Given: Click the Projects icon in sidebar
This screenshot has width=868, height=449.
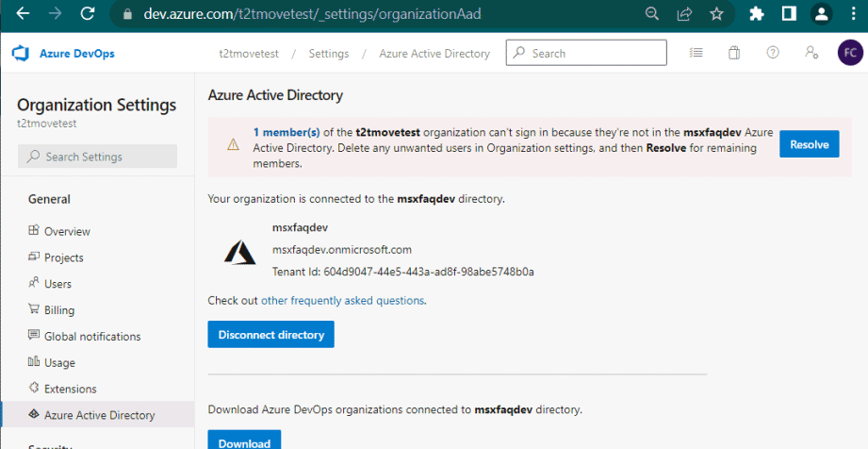Looking at the screenshot, I should (34, 257).
